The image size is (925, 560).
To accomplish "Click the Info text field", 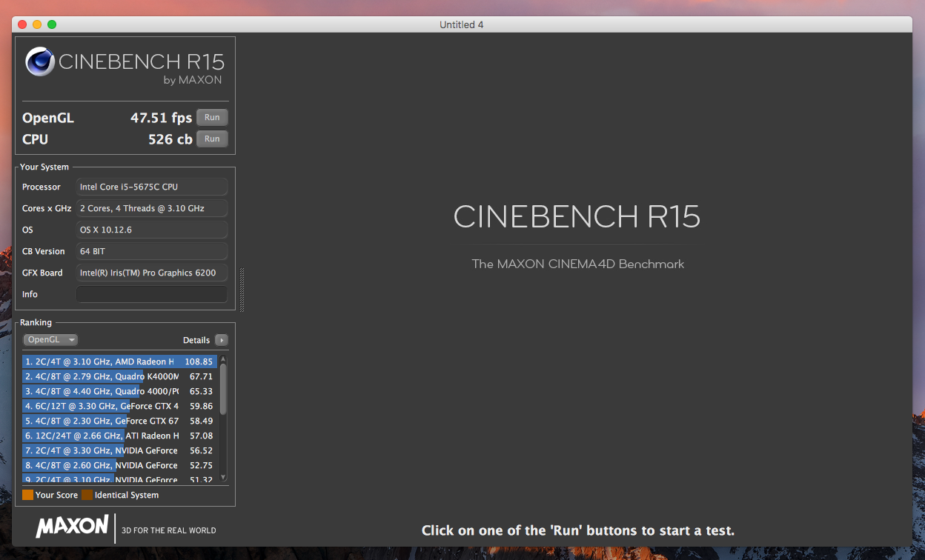I will (151, 294).
